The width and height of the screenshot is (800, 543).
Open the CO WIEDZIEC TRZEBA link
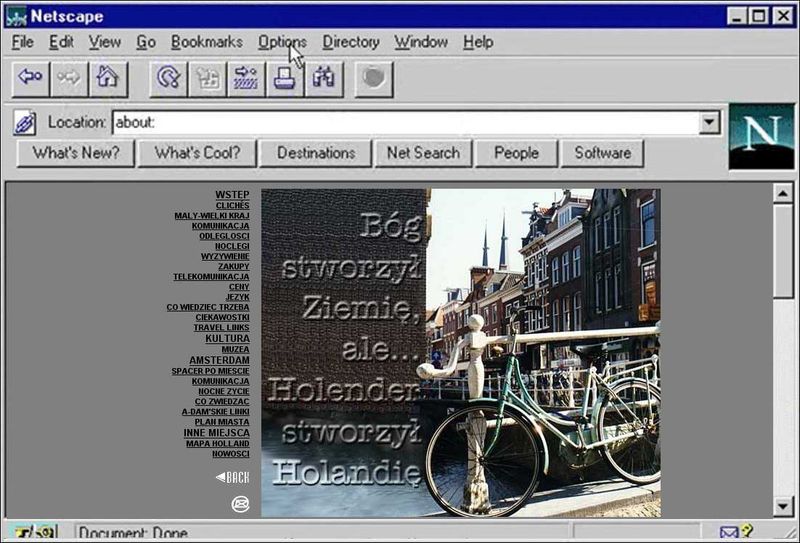208,307
